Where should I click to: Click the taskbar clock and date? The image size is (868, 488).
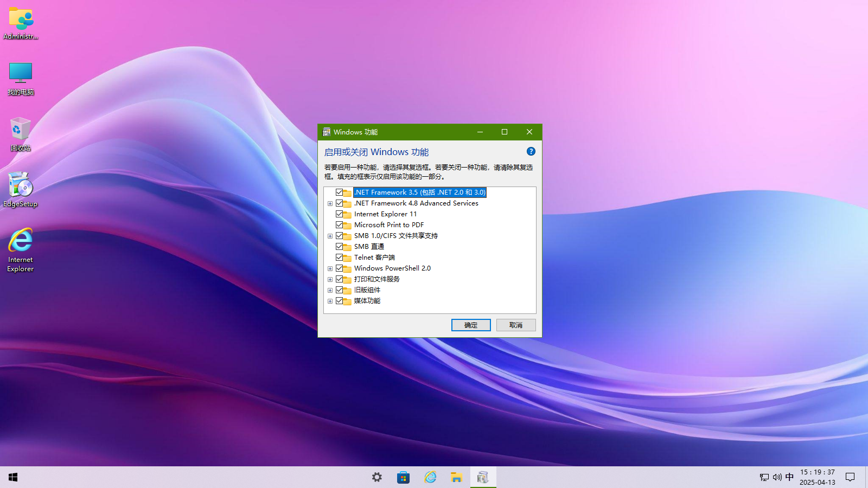[818, 477]
